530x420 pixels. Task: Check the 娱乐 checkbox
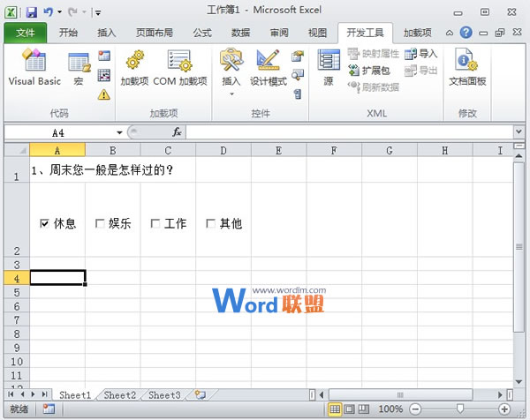pos(100,224)
